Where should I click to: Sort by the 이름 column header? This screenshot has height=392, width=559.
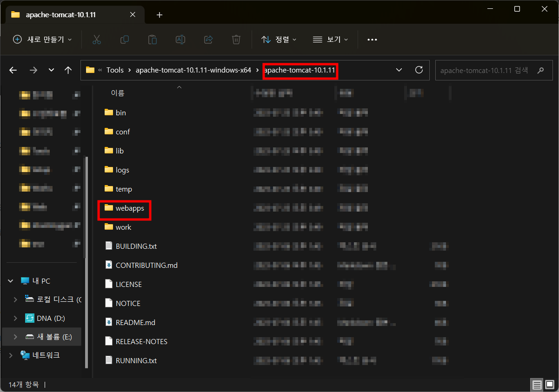118,93
